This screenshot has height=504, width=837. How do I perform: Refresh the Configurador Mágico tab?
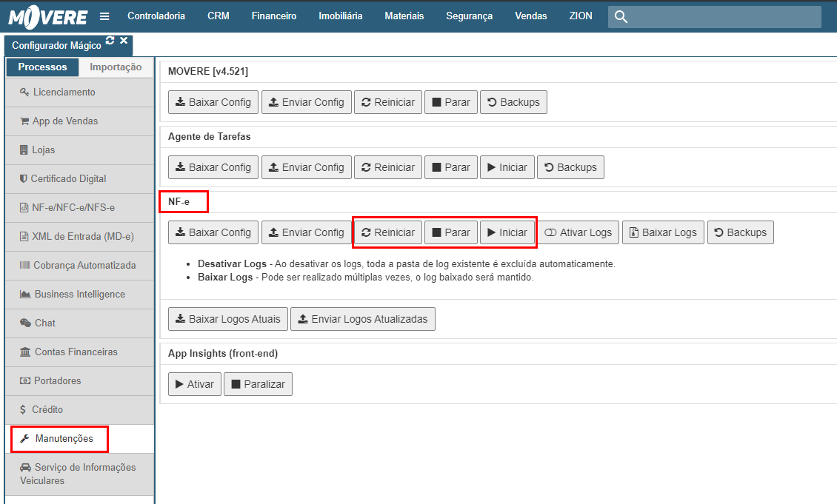click(x=110, y=40)
